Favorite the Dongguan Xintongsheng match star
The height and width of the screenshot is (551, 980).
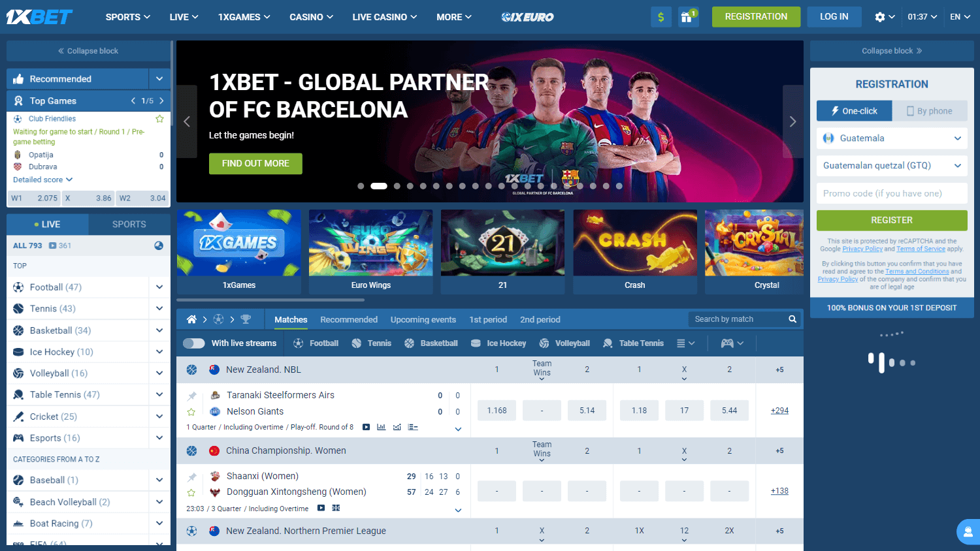(x=191, y=493)
